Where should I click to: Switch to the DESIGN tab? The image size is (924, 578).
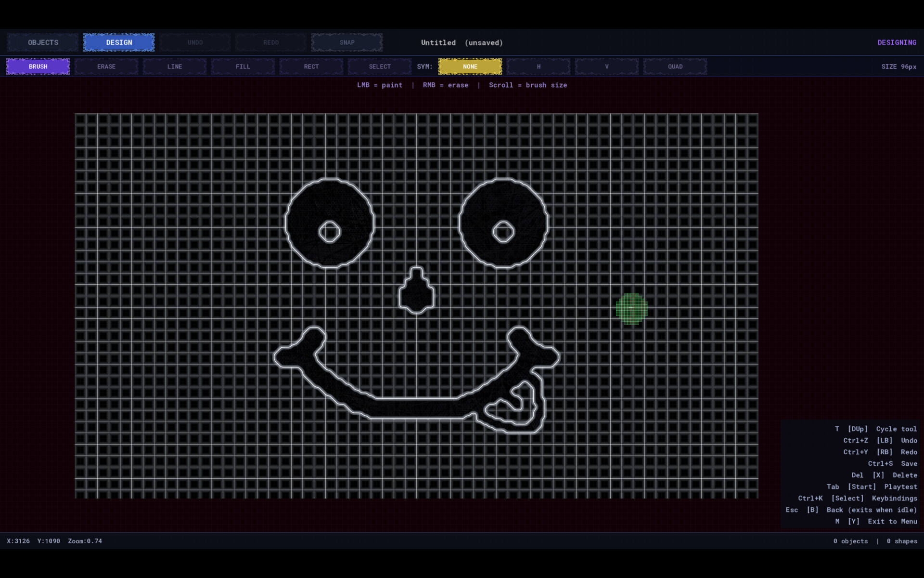[x=119, y=42]
